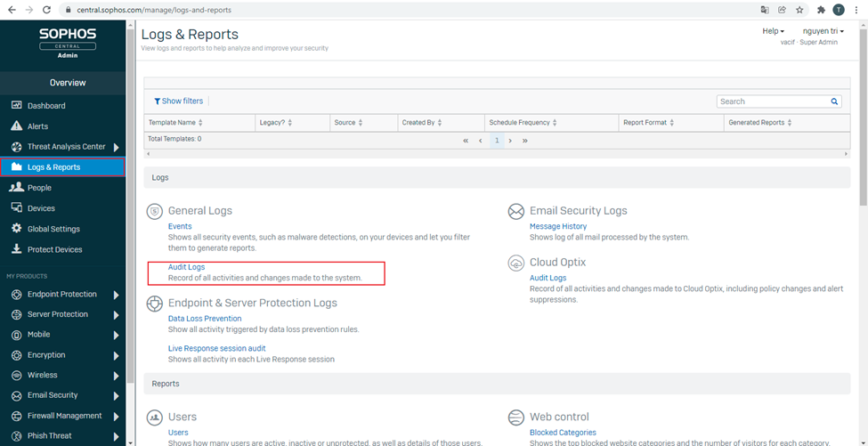Click the Alerts warning icon
The height and width of the screenshot is (446, 868).
tap(17, 126)
